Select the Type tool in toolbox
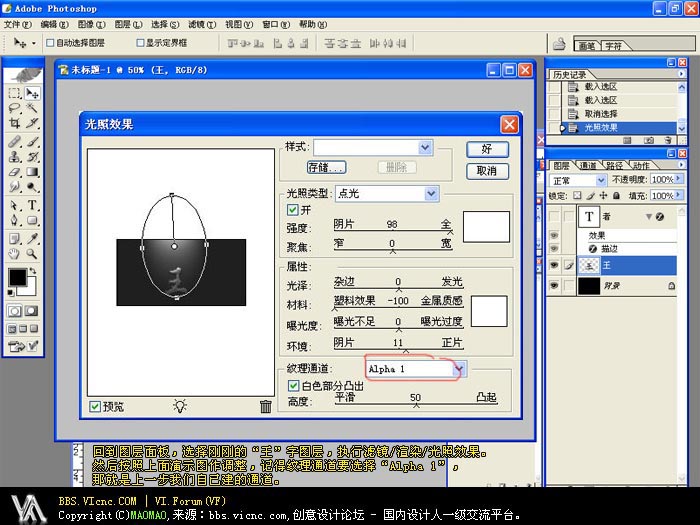Viewport: 700px width, 525px height. tap(32, 205)
